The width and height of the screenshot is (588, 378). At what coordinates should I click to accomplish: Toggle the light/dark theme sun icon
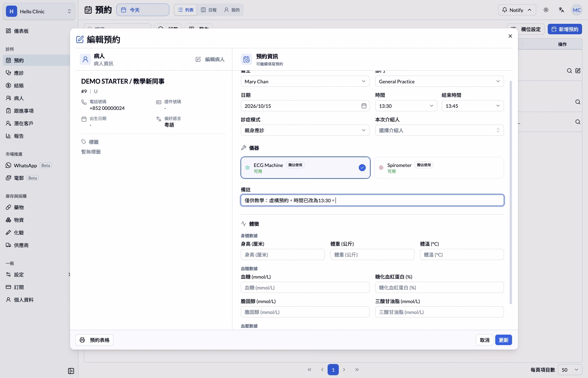coord(546,10)
